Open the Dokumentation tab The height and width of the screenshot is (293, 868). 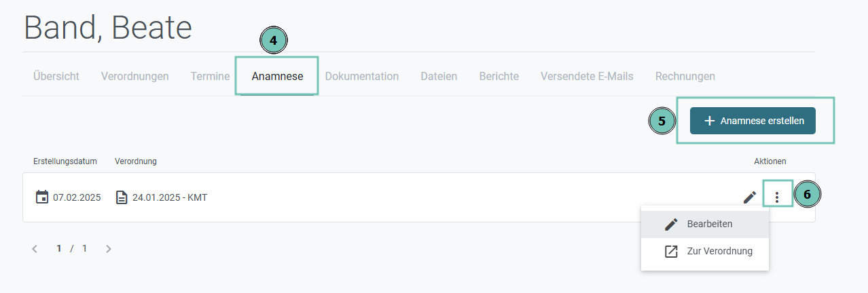click(x=362, y=76)
